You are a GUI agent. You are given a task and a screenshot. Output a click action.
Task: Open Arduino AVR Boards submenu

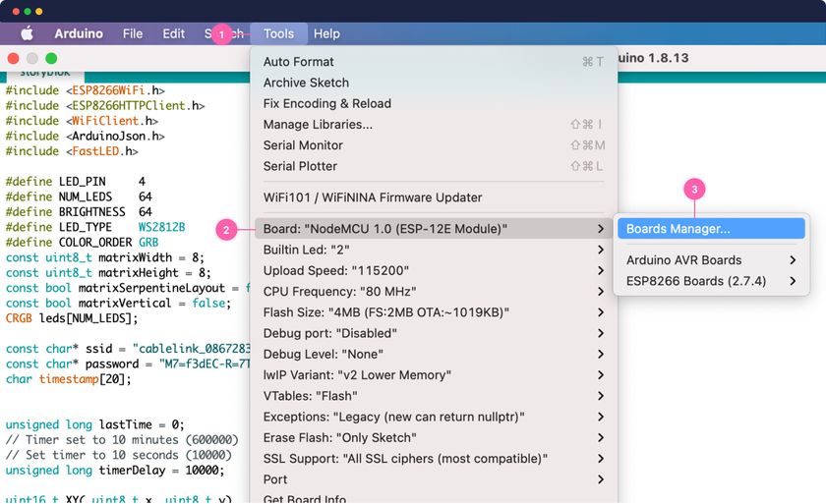click(711, 260)
